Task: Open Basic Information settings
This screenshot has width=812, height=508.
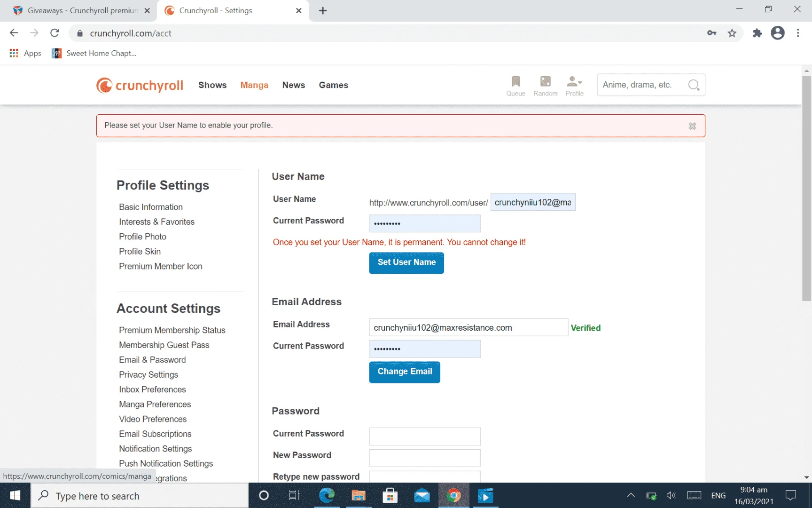Action: (151, 207)
